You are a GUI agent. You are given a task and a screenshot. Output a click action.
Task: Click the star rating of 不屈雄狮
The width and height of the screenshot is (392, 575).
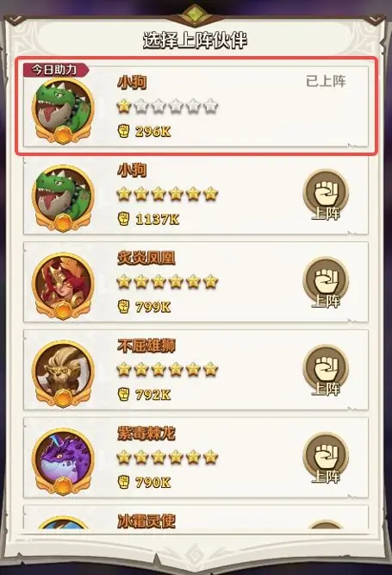click(x=167, y=370)
